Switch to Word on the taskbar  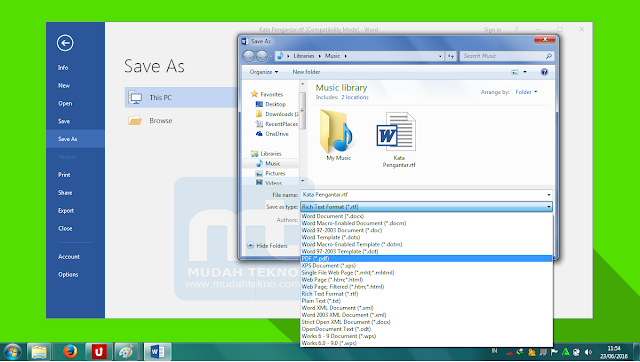[157, 352]
